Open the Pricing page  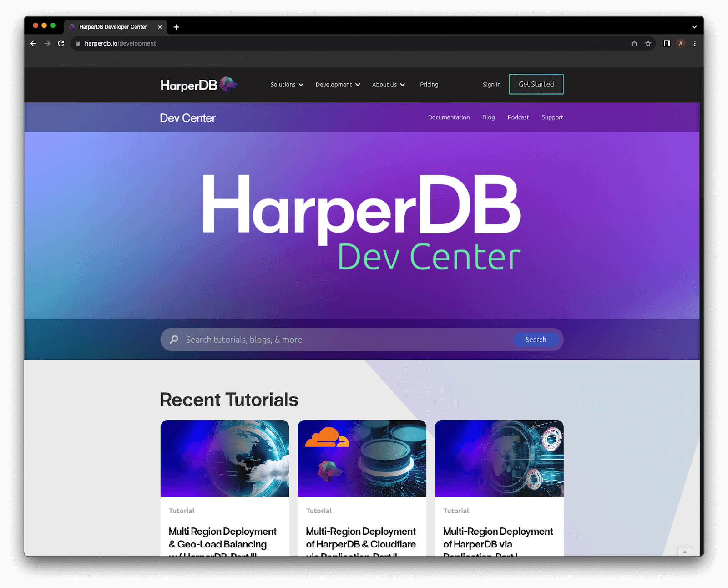click(429, 85)
